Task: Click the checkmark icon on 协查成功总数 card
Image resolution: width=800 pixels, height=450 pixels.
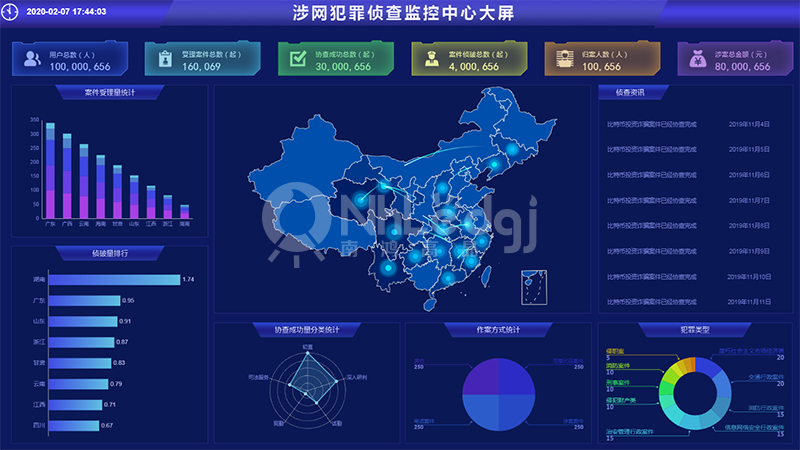Action: [298, 59]
